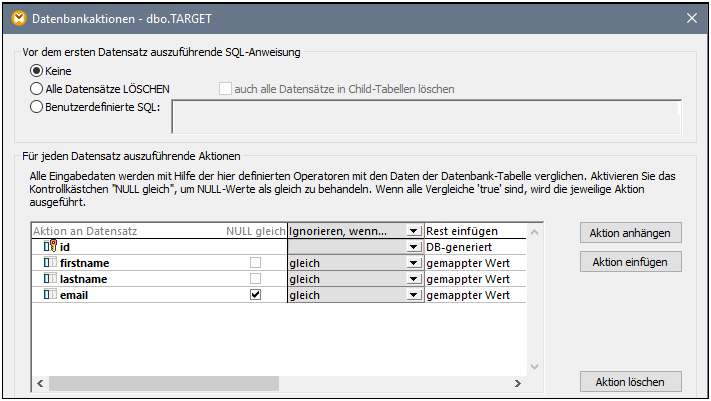Click the horizontal scrollbar right arrow
The height and width of the screenshot is (401, 711).
pyautogui.click(x=518, y=383)
